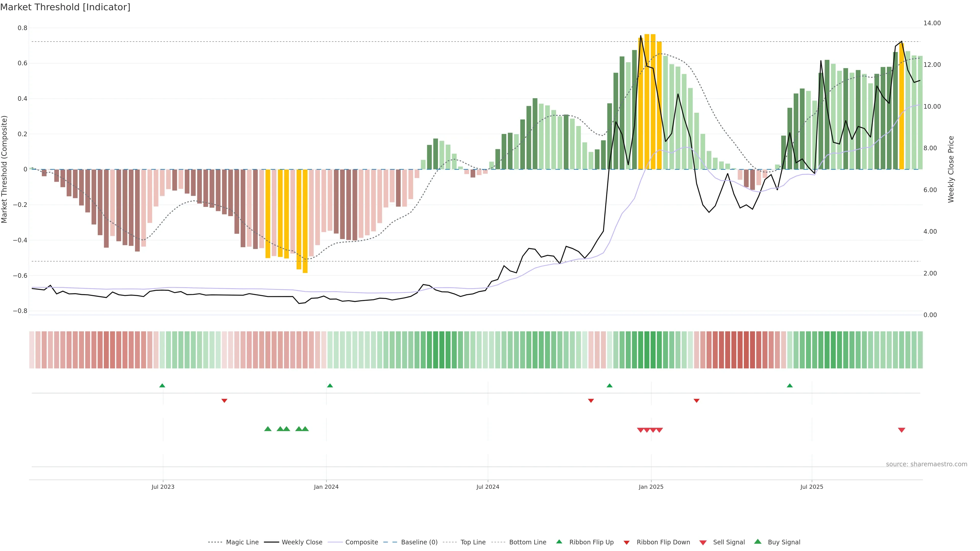Click the Ribbon Flip Down marker after Jan 2025
980x551 pixels.
[696, 400]
